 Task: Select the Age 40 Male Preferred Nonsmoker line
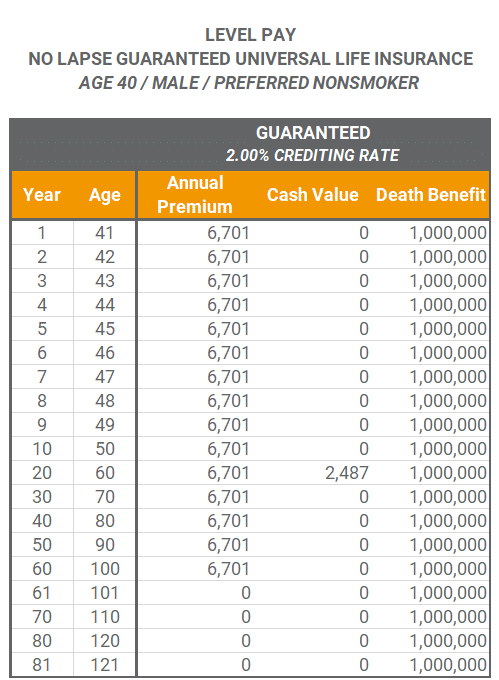tap(249, 82)
